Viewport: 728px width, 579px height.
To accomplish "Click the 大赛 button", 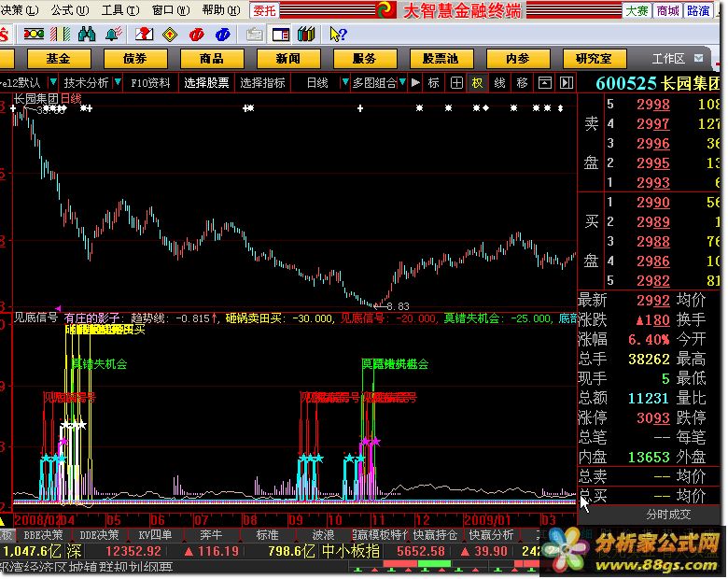I will pyautogui.click(x=637, y=10).
